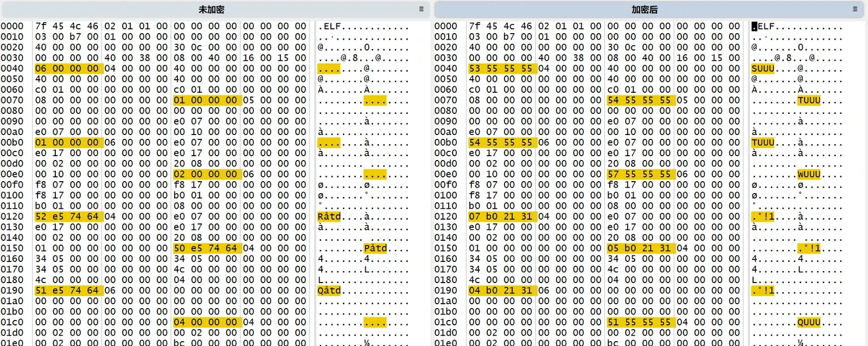Click offset 0000 in the 未加密 pane
This screenshot has height=346, width=868.
(x=12, y=26)
